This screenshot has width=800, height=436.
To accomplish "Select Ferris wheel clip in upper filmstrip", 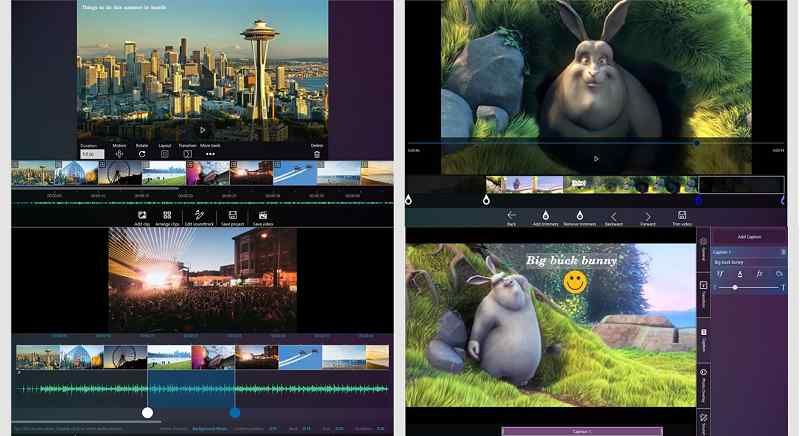I will click(120, 173).
